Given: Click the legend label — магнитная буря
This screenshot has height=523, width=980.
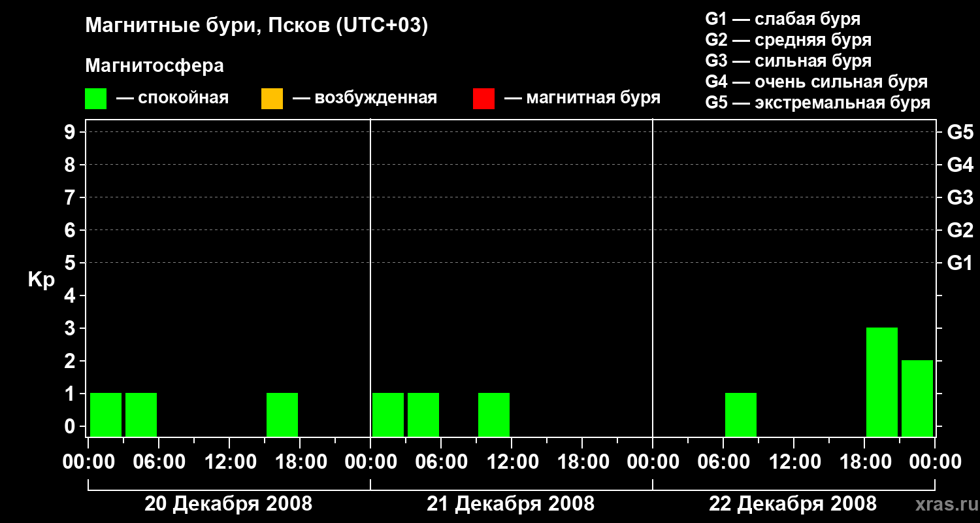Looking at the screenshot, I should 583,98.
